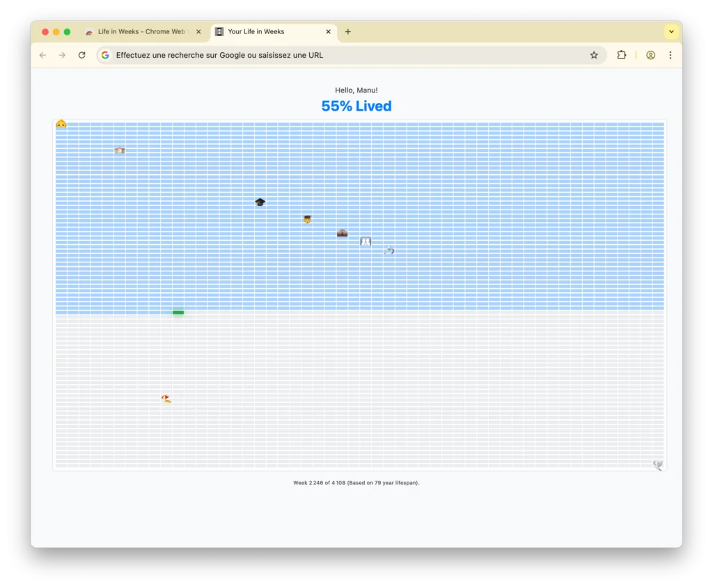
Task: Focus the address bar search field
Action: click(x=351, y=55)
